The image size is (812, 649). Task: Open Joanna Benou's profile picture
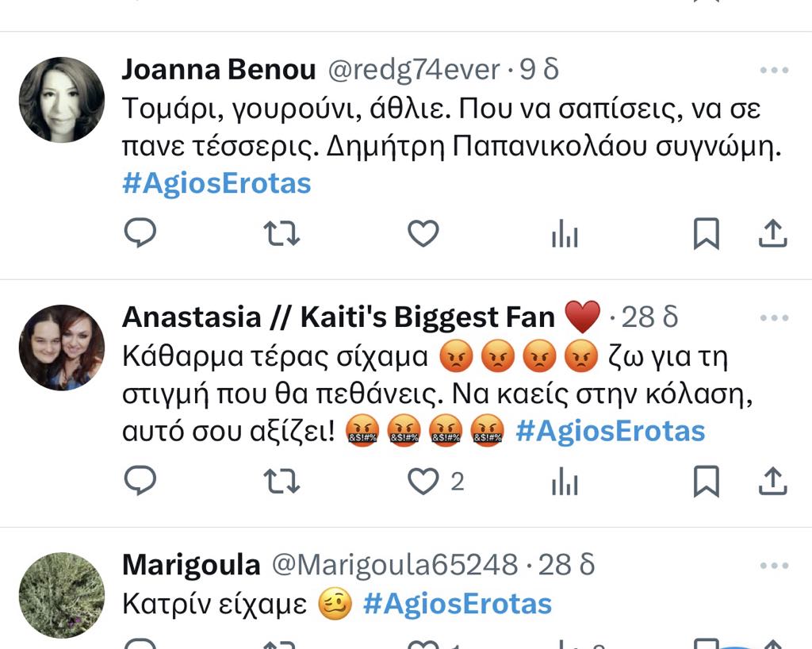click(62, 100)
